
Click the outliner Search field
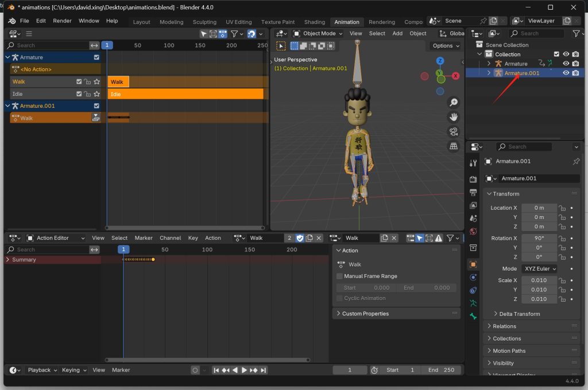536,33
